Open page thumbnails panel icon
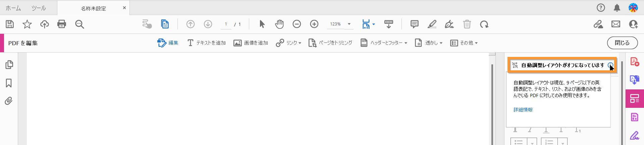644x145 pixels. (9, 65)
